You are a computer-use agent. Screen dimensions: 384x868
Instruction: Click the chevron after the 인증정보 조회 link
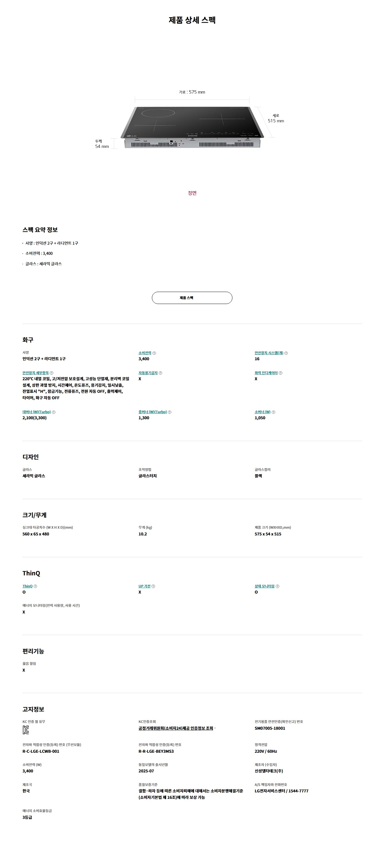215,728
